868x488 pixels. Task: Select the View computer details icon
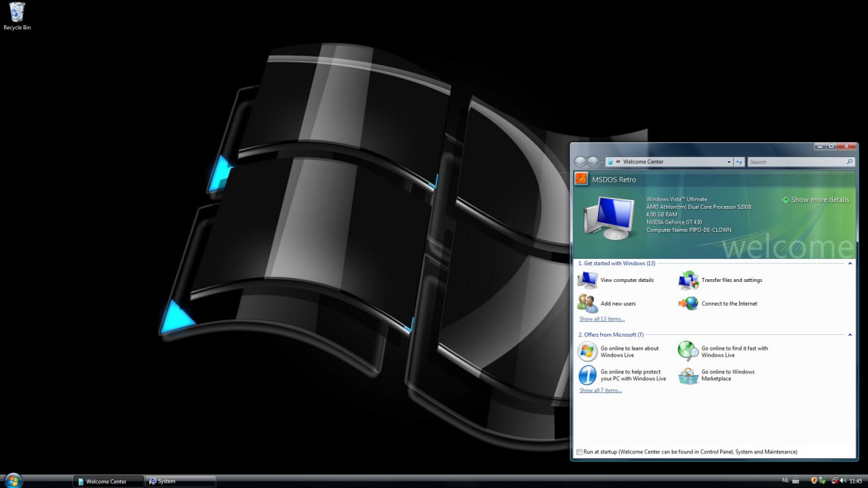click(x=587, y=280)
